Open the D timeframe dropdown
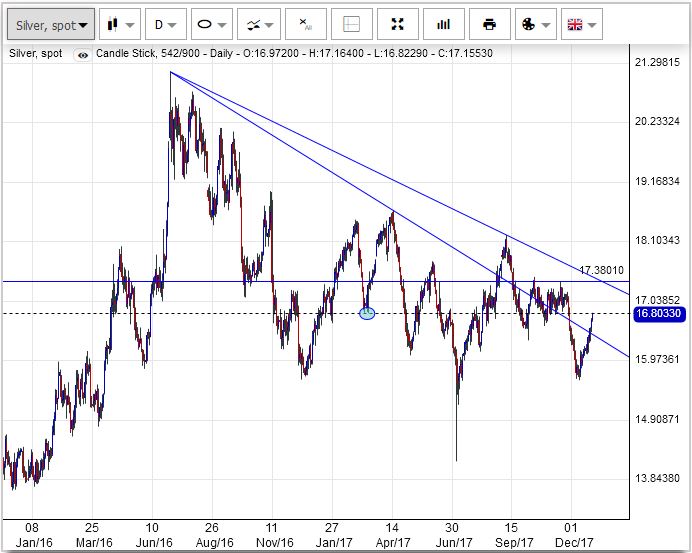692x553 pixels. point(165,25)
